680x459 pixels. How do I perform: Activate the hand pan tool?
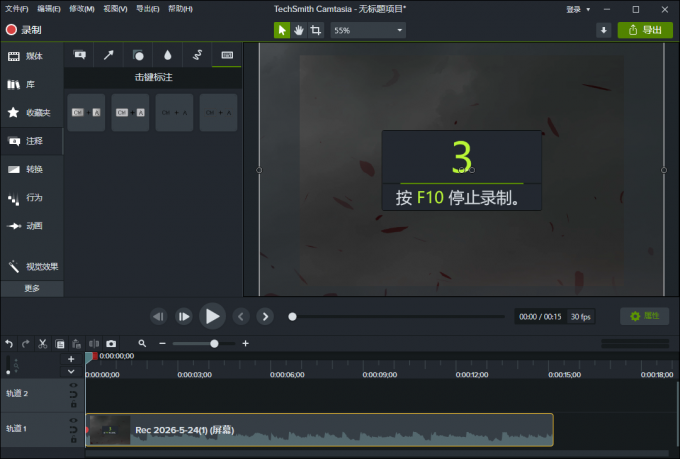[299, 30]
